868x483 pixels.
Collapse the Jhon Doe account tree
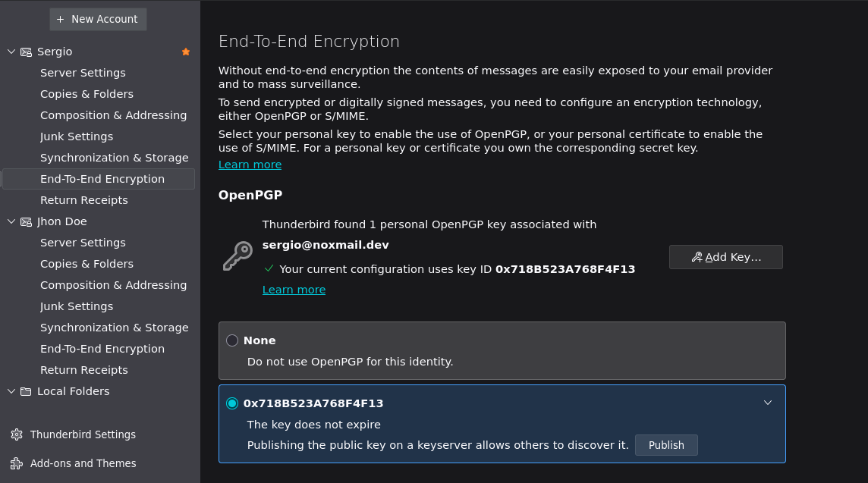pyautogui.click(x=11, y=221)
